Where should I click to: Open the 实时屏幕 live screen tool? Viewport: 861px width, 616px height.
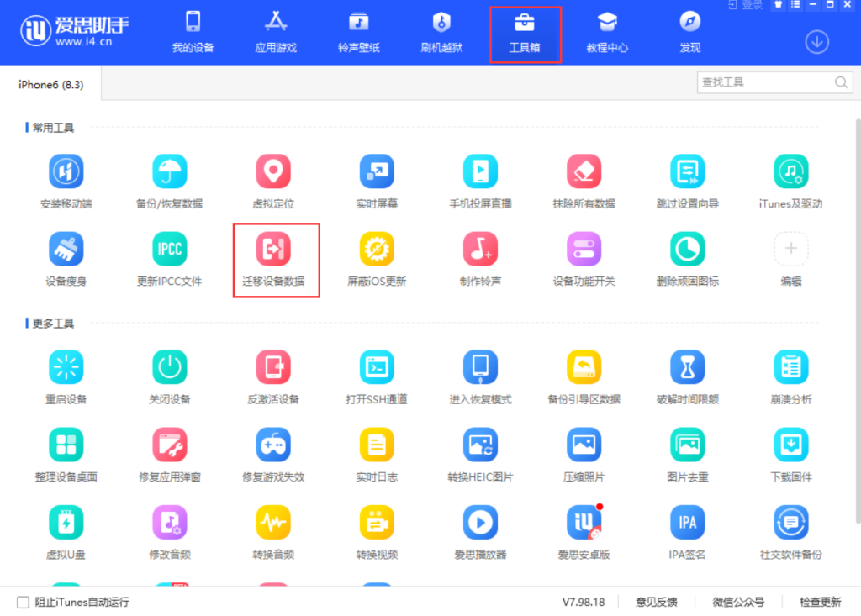pyautogui.click(x=376, y=179)
